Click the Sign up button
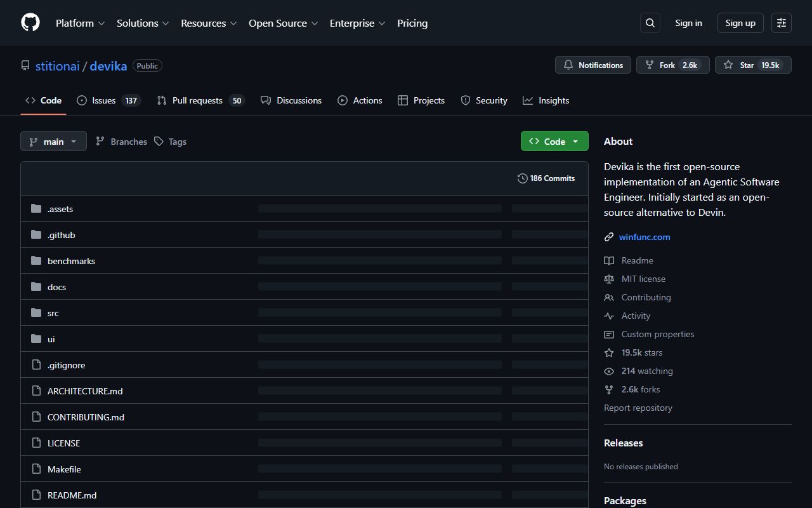Screen dimensions: 812x508 pos(740,23)
